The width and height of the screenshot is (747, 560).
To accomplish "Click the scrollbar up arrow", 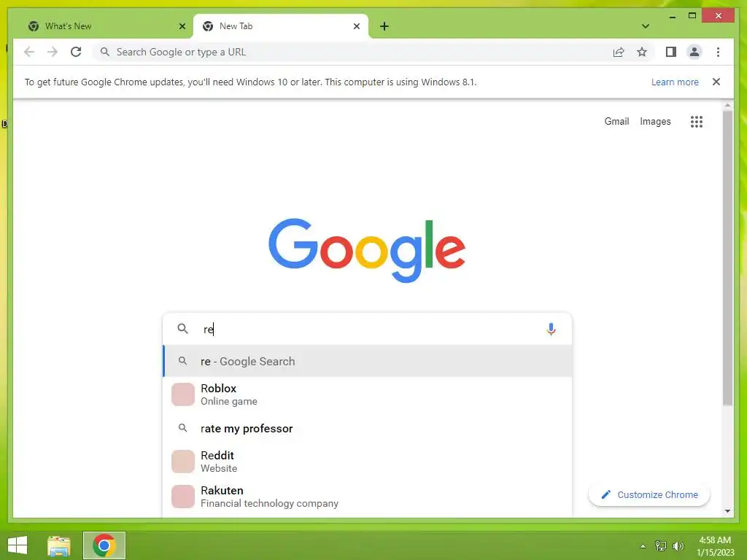I will [727, 105].
